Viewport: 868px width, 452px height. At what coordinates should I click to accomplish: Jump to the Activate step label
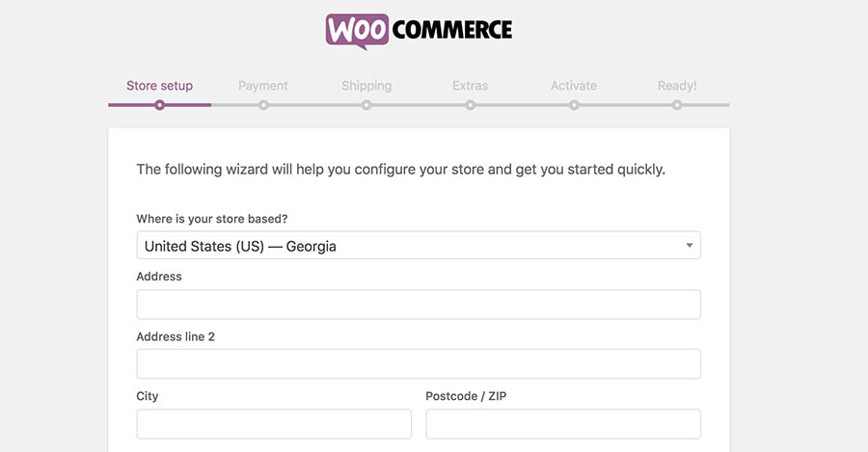click(574, 86)
